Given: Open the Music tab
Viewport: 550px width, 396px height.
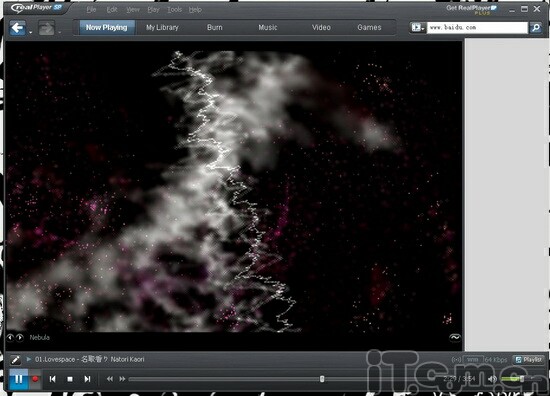Looking at the screenshot, I should [x=268, y=27].
